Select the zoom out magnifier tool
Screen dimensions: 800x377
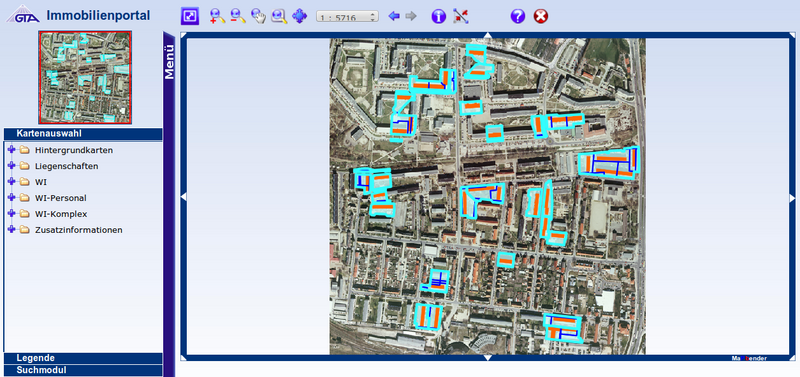click(x=238, y=16)
